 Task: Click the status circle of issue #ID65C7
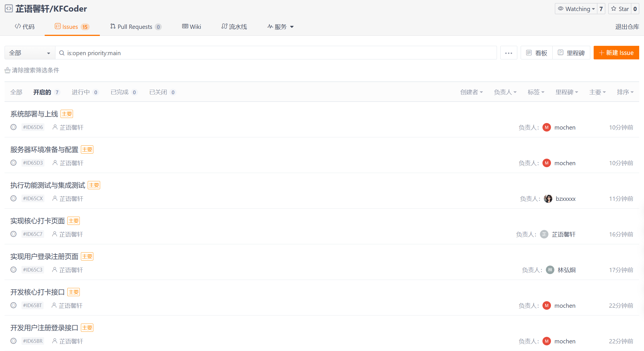coord(13,234)
